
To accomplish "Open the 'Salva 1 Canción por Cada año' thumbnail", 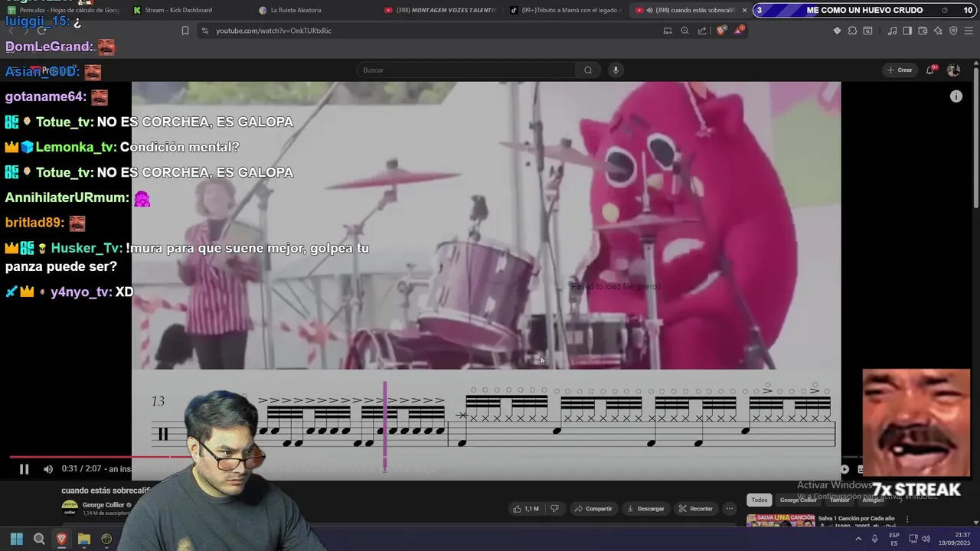I will 781,520.
